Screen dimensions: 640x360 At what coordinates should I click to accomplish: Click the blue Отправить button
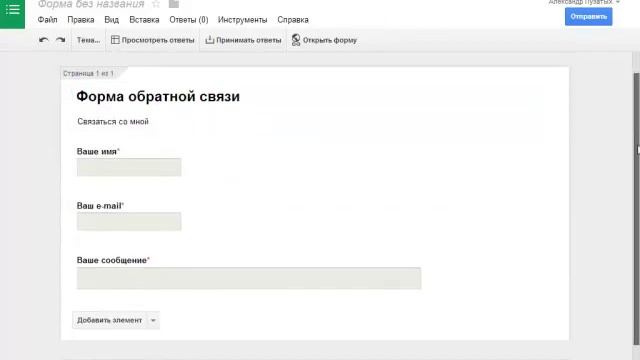(589, 17)
